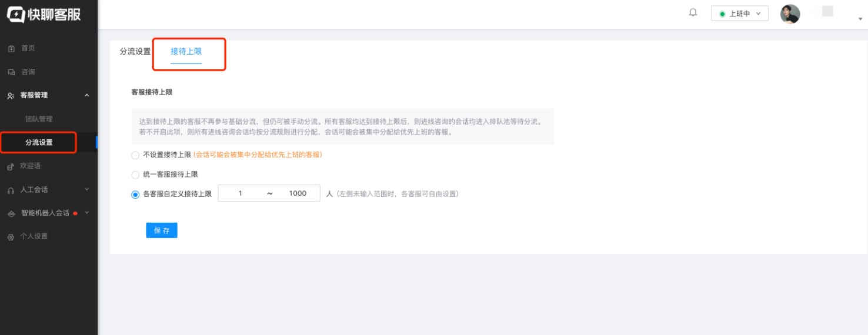The width and height of the screenshot is (868, 335).
Task: Click the 欢迎语 sidebar icon
Action: point(11,166)
